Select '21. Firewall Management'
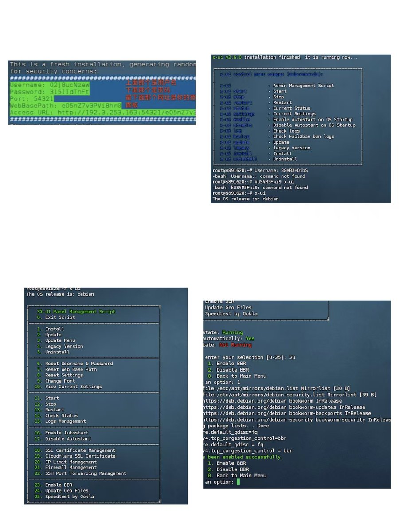Viewport: 399px width, 532px height. point(66,468)
